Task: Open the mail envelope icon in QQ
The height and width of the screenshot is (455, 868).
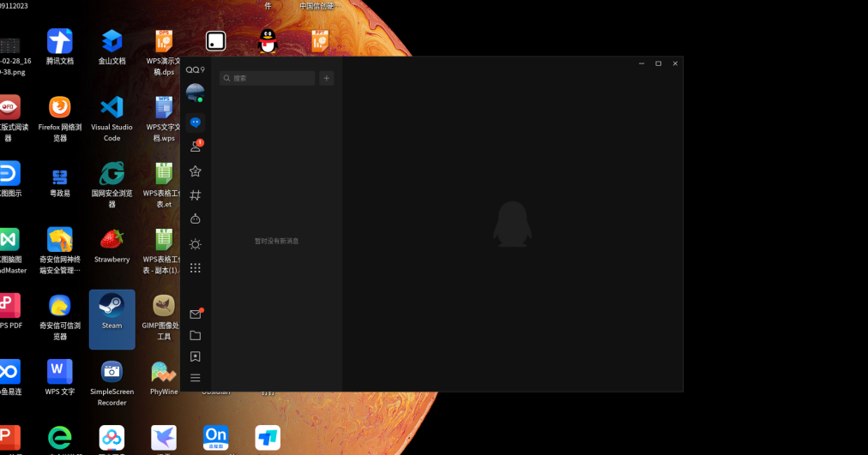Action: click(x=196, y=314)
